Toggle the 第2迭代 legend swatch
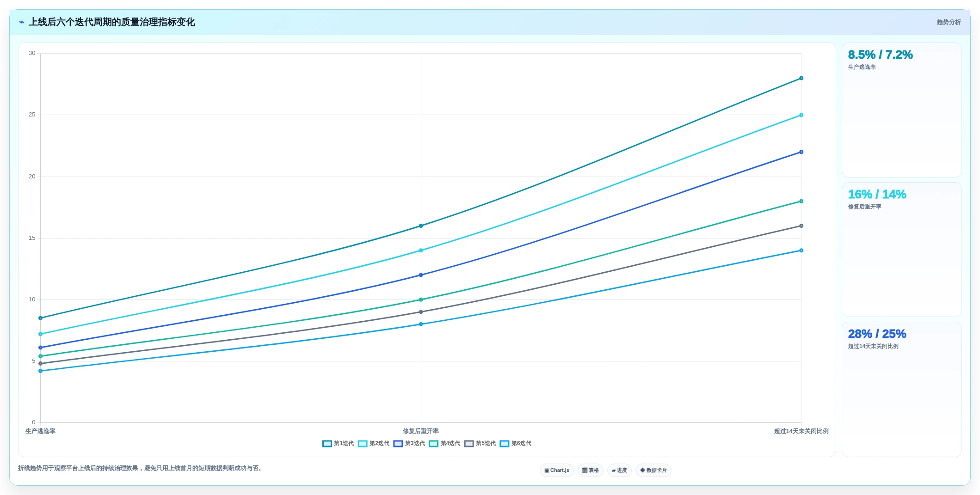980x495 pixels. coord(363,444)
